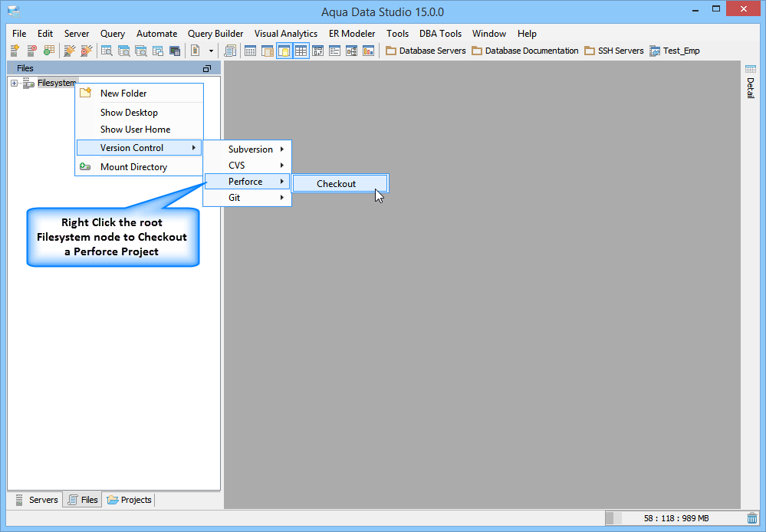Click the Register Server icon with yellow plus

coord(15,51)
